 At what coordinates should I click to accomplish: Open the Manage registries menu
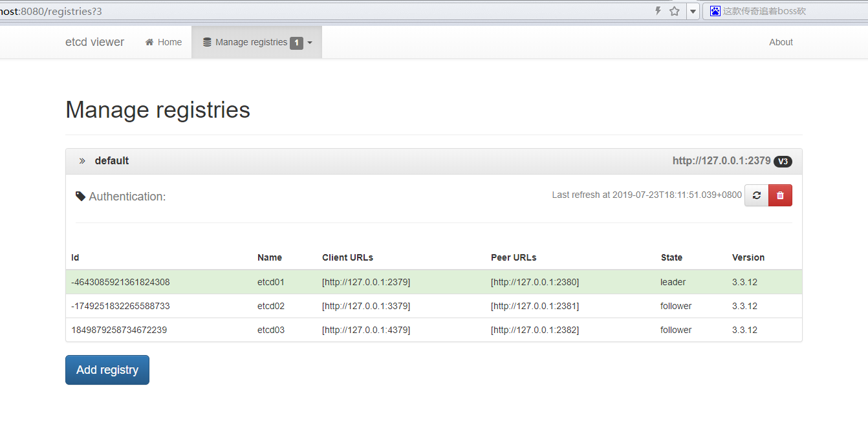tap(257, 42)
